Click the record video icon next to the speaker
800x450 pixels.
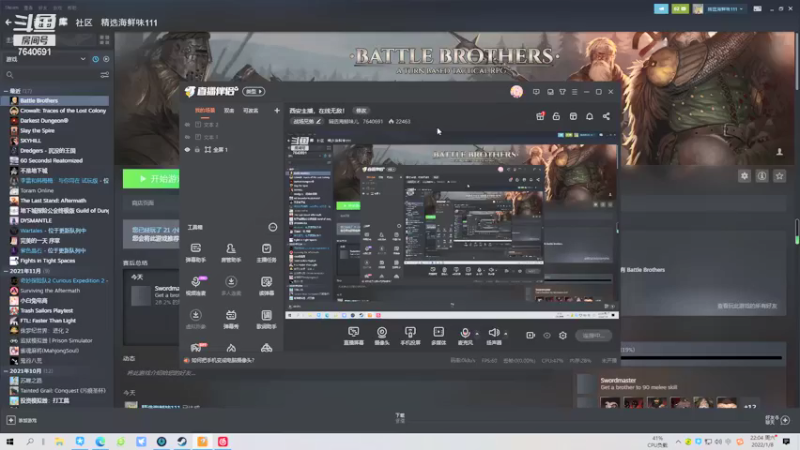click(531, 335)
